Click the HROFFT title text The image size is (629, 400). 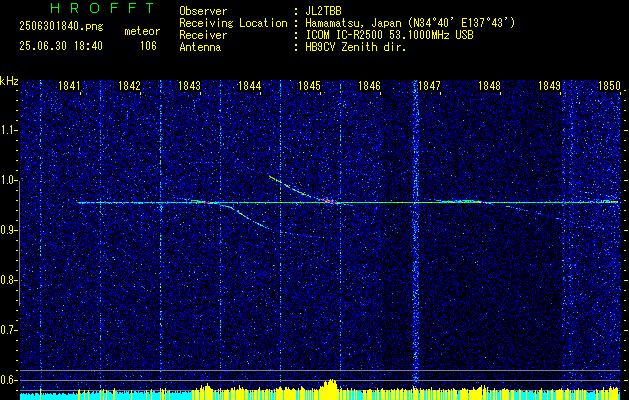point(102,8)
